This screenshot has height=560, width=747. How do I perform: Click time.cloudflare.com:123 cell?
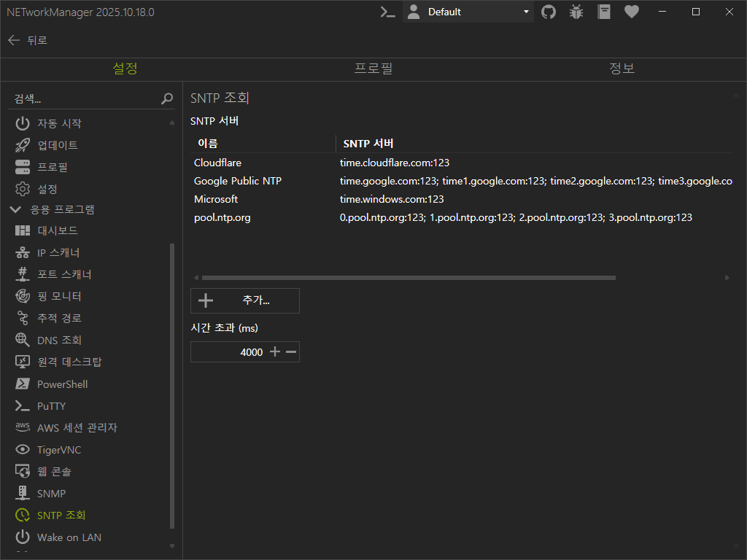395,163
